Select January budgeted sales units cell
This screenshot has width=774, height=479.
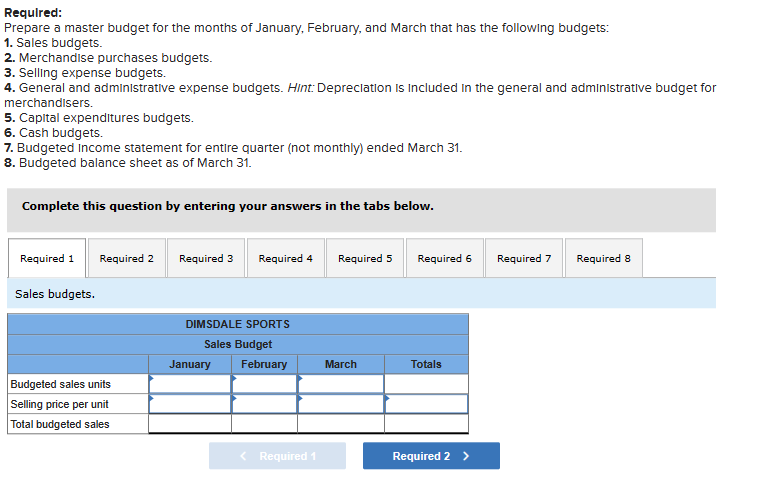coord(190,384)
